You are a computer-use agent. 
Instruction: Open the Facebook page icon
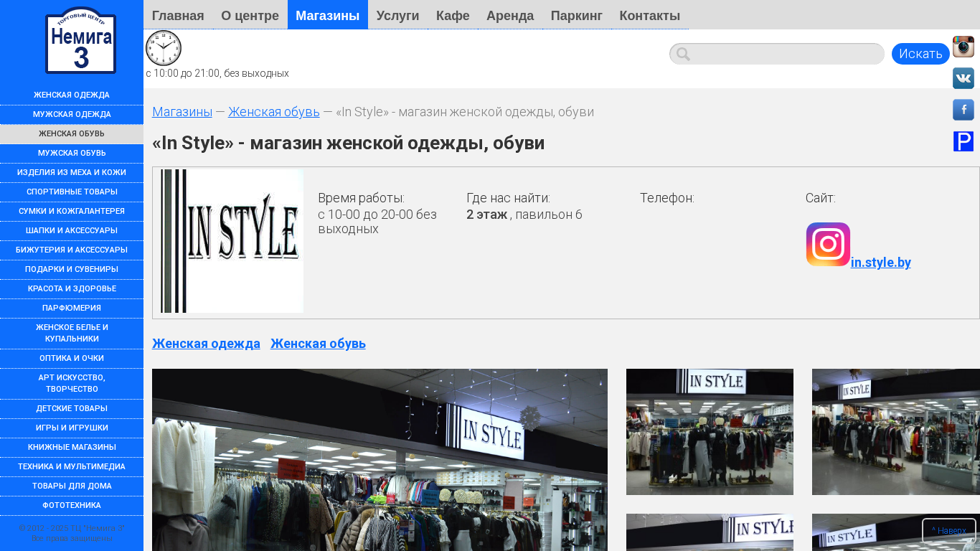[963, 110]
